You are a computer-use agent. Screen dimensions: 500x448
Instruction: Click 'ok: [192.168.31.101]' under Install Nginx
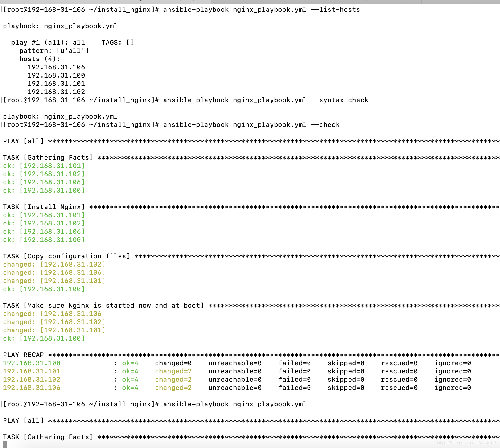pos(44,215)
